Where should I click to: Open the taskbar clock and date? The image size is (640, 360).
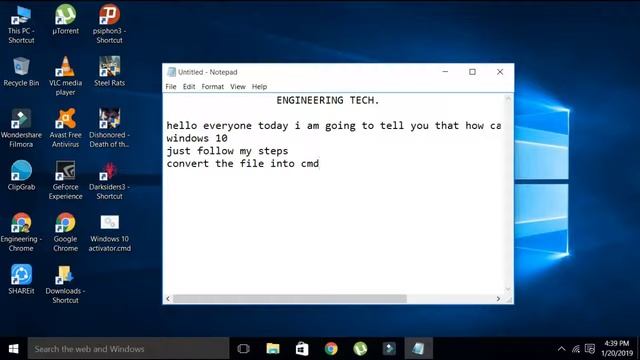coord(617,349)
